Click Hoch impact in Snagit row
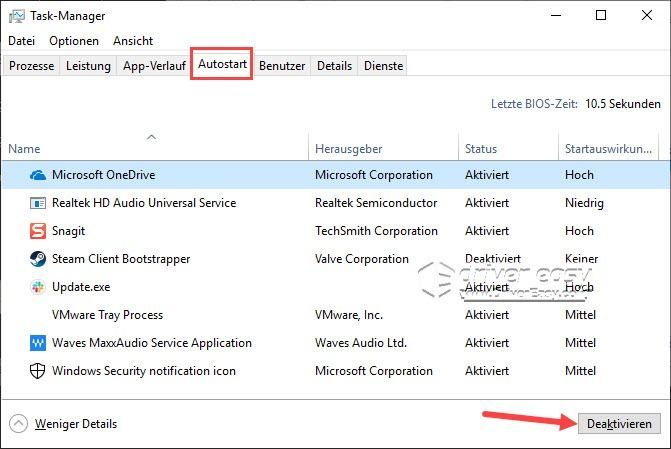671x449 pixels. click(579, 231)
